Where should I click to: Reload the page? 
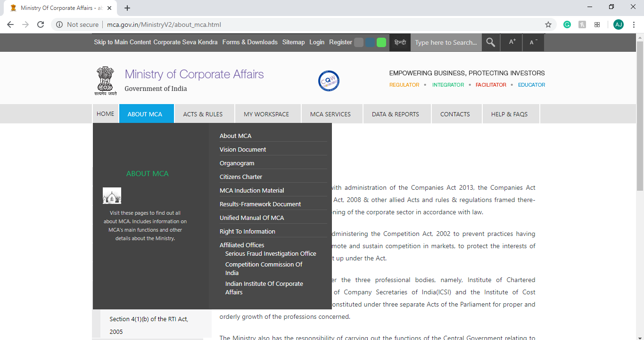click(41, 24)
